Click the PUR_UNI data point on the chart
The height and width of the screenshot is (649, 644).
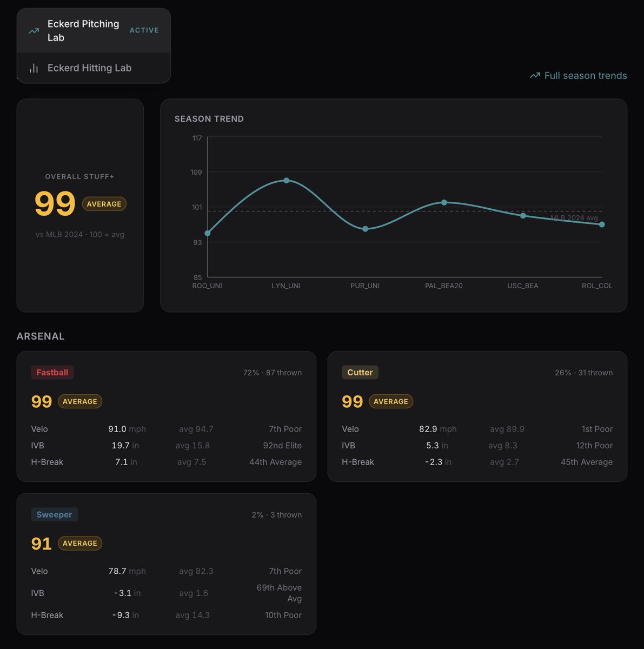[x=366, y=229]
